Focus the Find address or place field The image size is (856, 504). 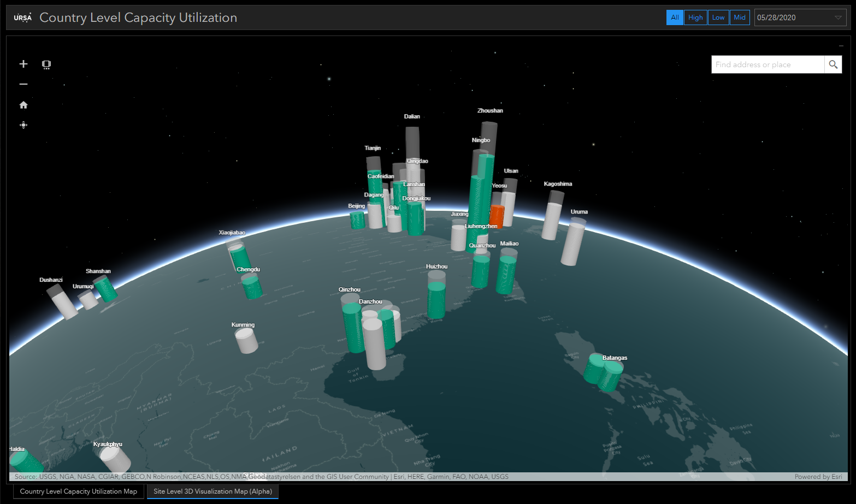[768, 64]
